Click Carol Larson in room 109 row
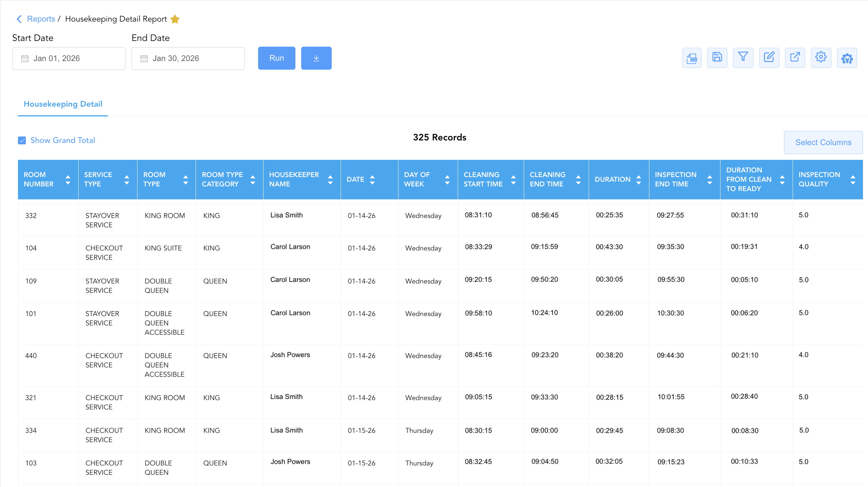 pos(290,280)
